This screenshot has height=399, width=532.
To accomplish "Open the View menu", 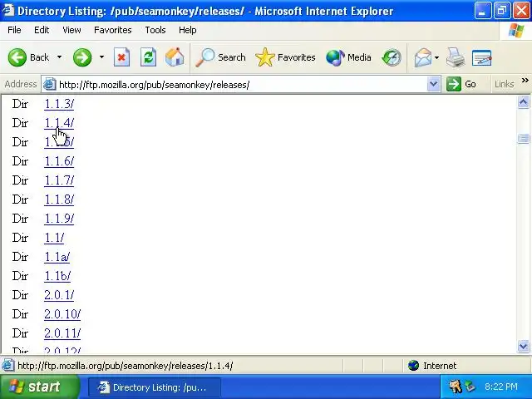I will click(x=71, y=30).
